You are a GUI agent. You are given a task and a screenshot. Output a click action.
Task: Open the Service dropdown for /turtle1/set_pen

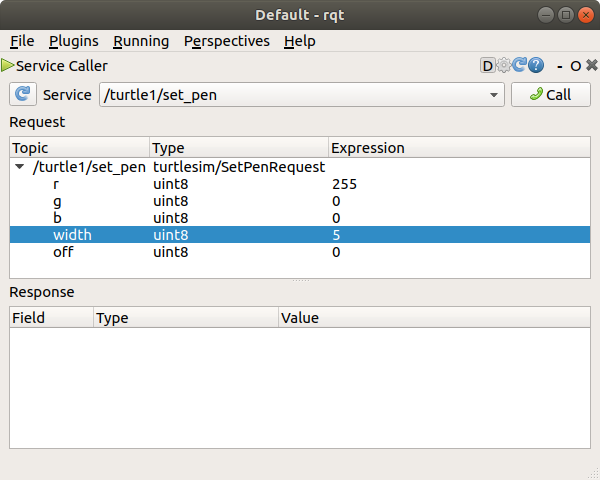(302, 95)
